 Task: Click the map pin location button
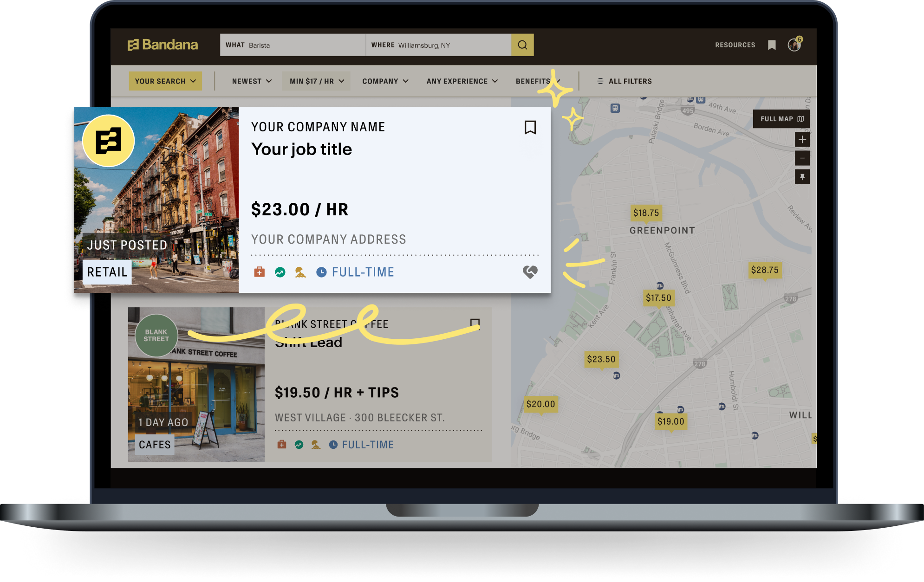[802, 177]
